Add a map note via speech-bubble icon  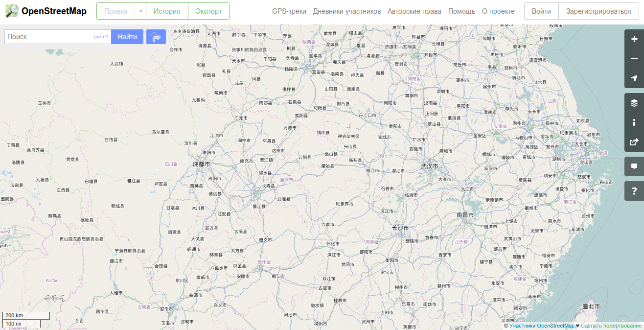click(634, 166)
